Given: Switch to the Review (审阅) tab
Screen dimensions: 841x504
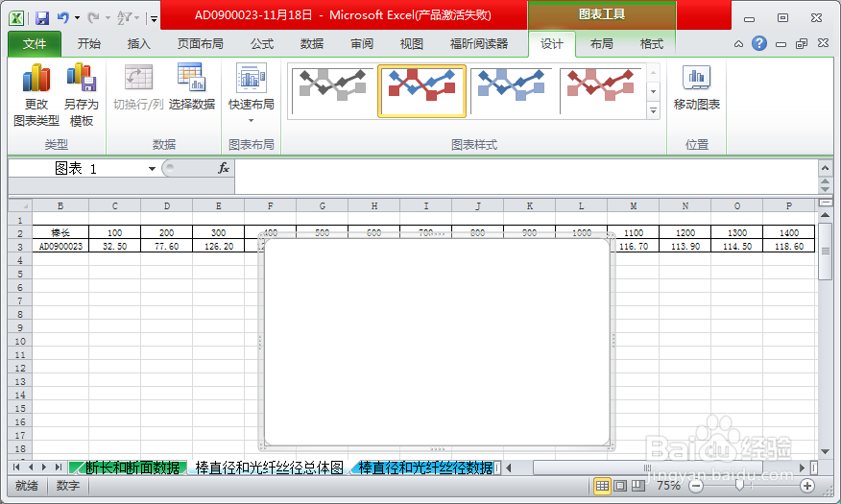Looking at the screenshot, I should point(362,44).
